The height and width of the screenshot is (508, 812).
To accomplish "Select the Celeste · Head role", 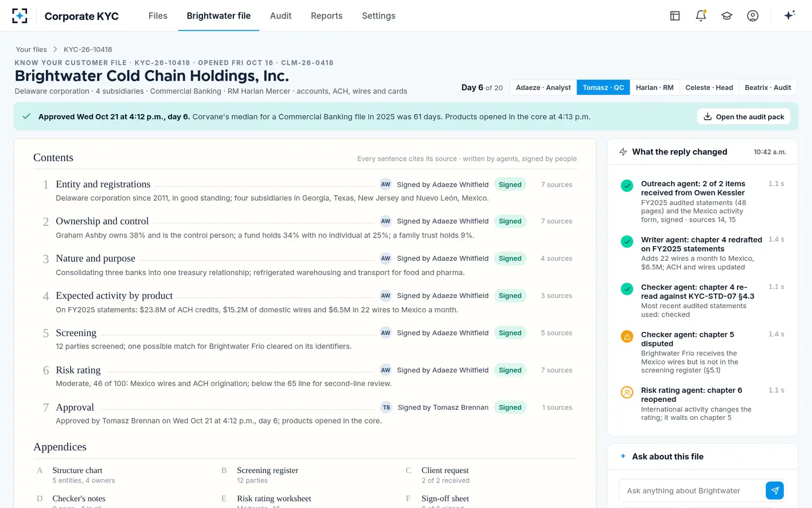I will pos(709,87).
